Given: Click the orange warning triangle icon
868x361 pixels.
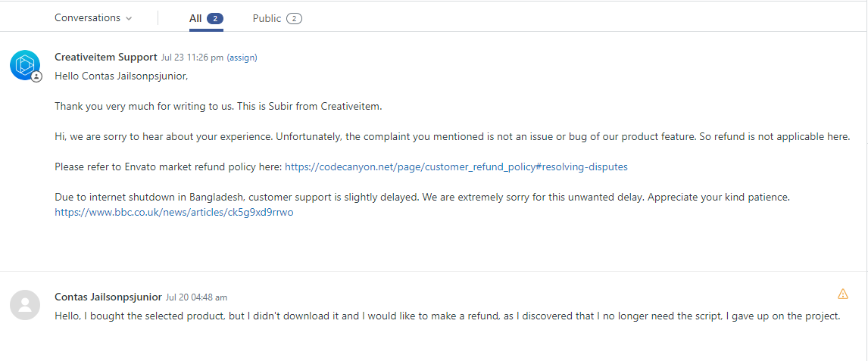Looking at the screenshot, I should 842,294.
